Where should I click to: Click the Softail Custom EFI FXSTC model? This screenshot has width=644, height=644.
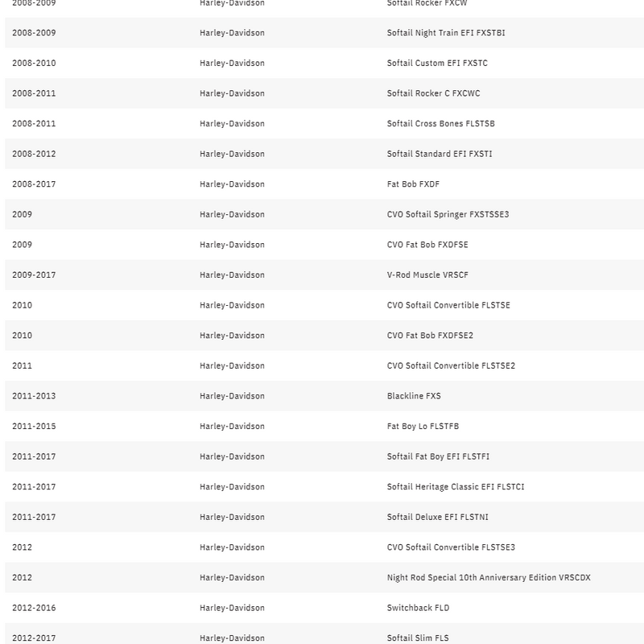point(437,64)
